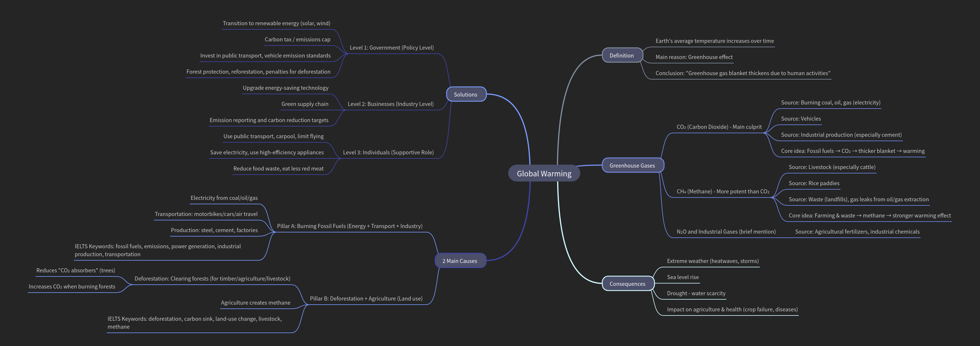This screenshot has width=980, height=346.
Task: Select Source: Rice paddies leaf
Action: 814,183
